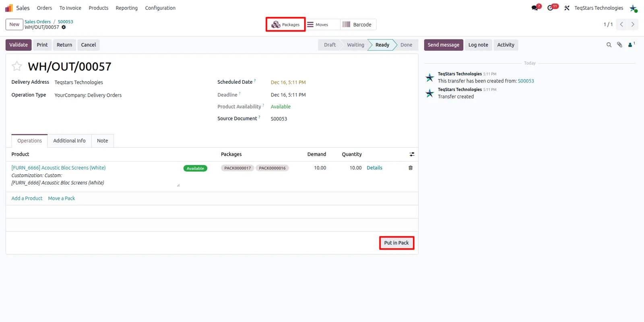Open Details for the product line
The width and height of the screenshot is (644, 322).
pos(374,168)
